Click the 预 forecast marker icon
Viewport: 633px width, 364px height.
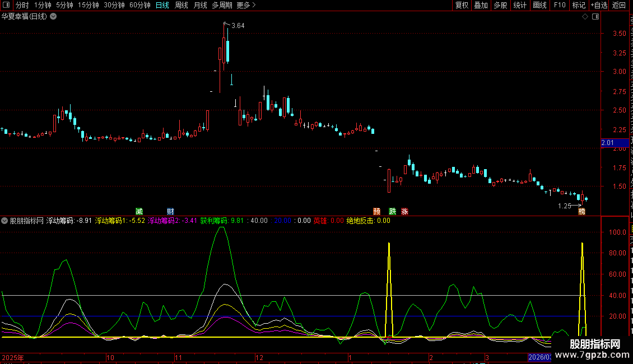pyautogui.click(x=377, y=211)
